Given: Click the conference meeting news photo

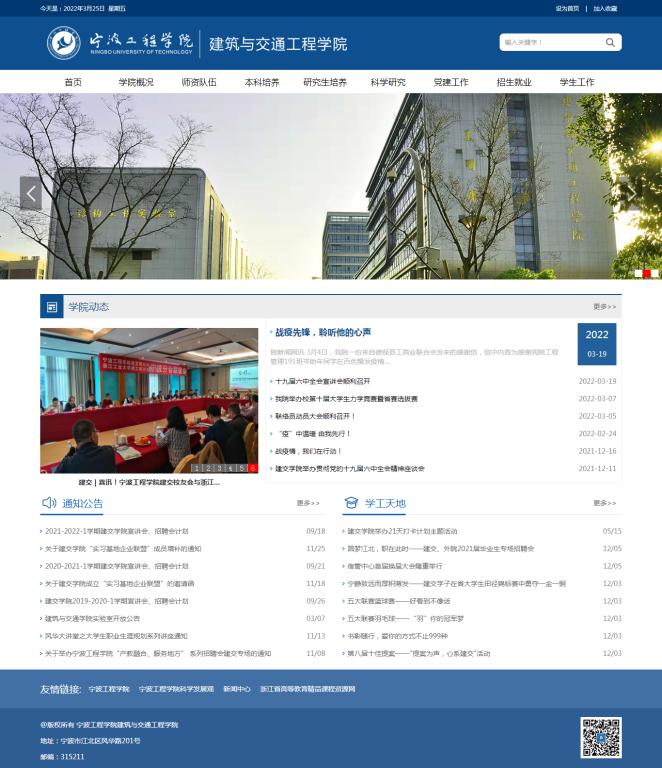Looking at the screenshot, I should (149, 400).
